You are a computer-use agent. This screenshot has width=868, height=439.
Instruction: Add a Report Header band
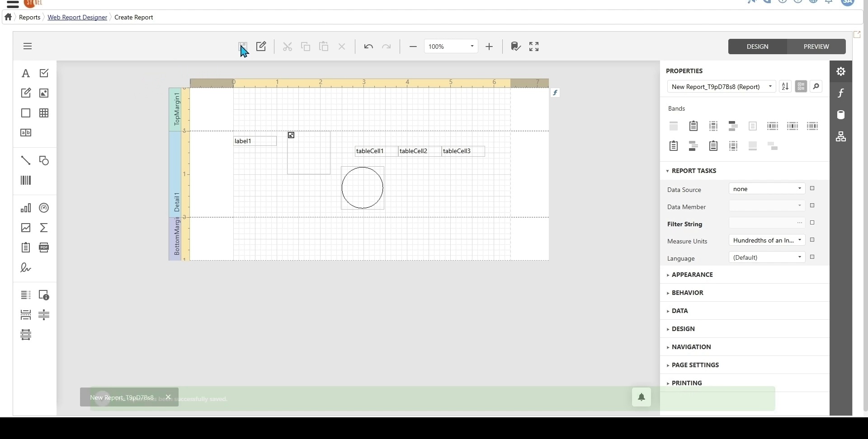pos(693,126)
